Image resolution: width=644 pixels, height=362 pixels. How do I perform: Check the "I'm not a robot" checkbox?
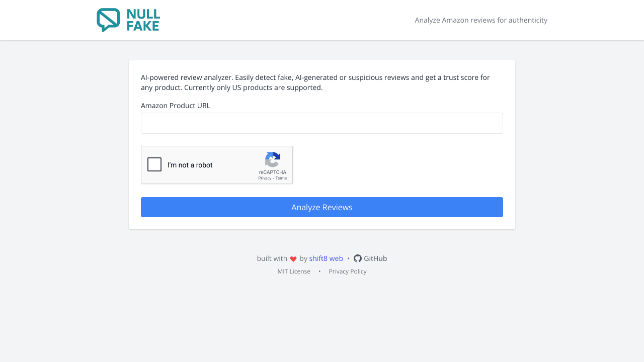tap(154, 164)
